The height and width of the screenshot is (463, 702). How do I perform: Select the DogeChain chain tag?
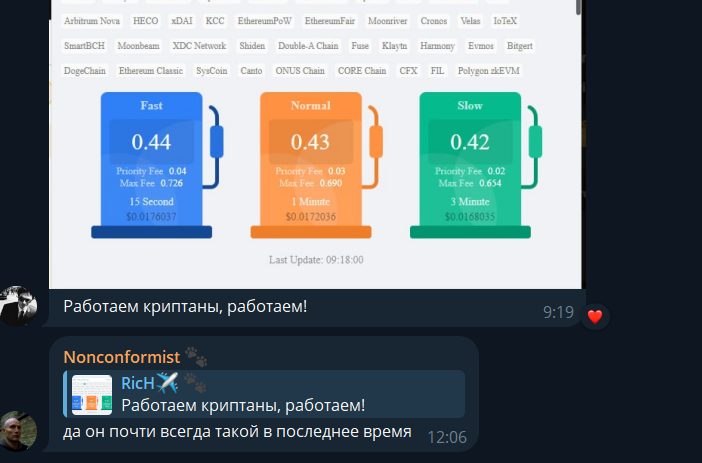tap(85, 71)
